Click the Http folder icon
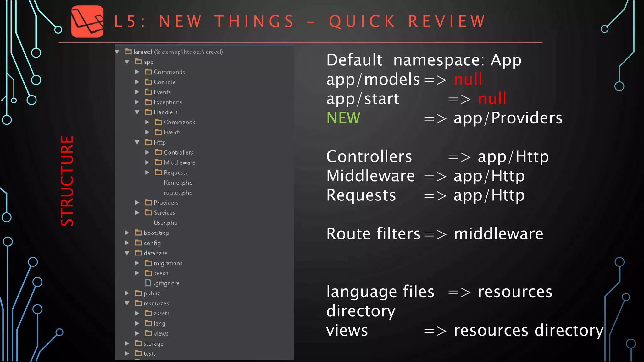The image size is (644, 362). (x=148, y=142)
